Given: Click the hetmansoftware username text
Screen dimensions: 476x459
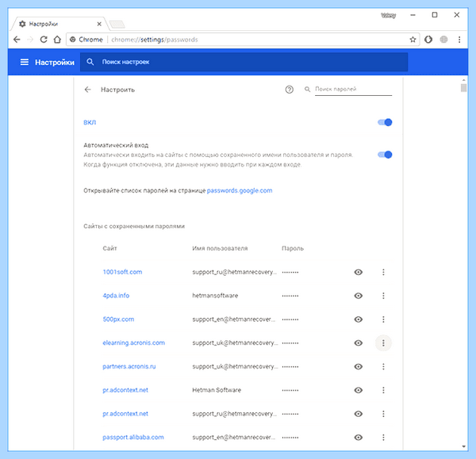Looking at the screenshot, I should click(215, 296).
